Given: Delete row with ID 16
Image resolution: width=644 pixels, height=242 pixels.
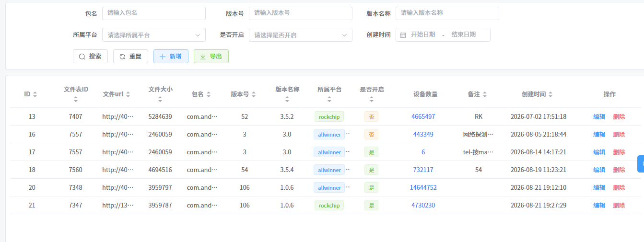Looking at the screenshot, I should [x=619, y=134].
